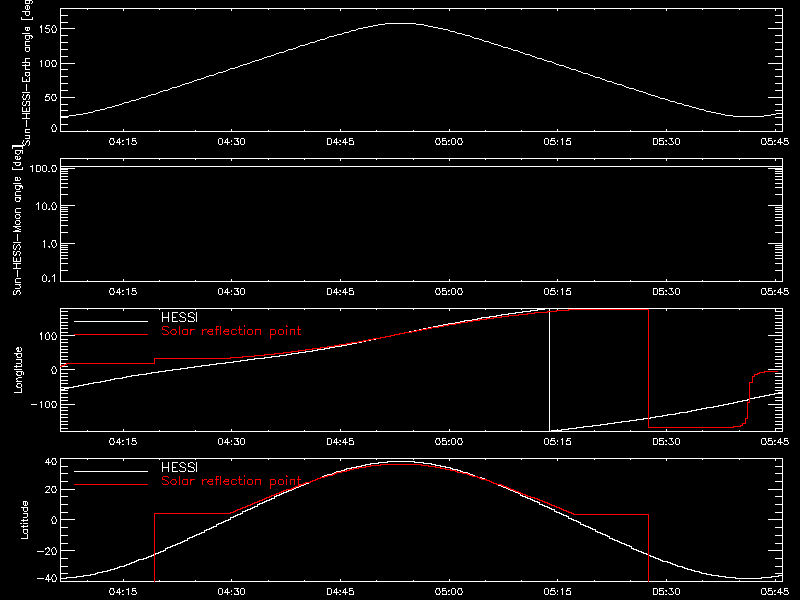Click the Longitude axis title
800x600 pixels.
click(18, 370)
